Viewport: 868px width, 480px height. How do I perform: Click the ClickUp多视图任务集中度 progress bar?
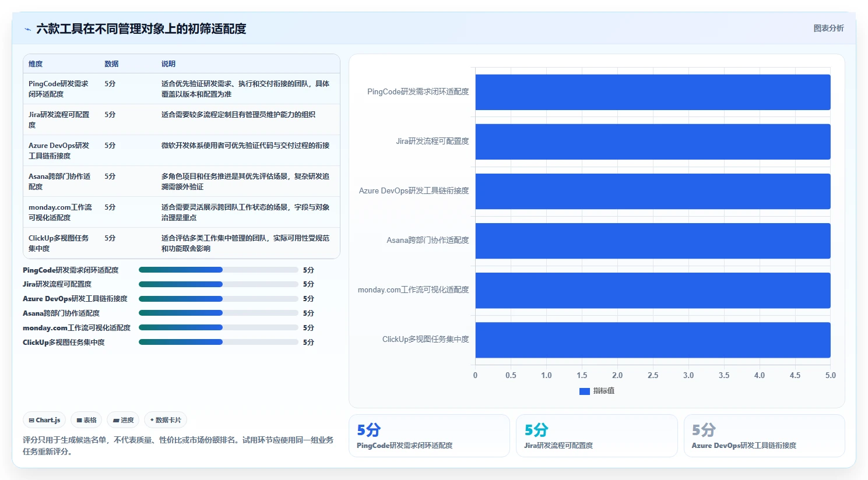pyautogui.click(x=219, y=342)
